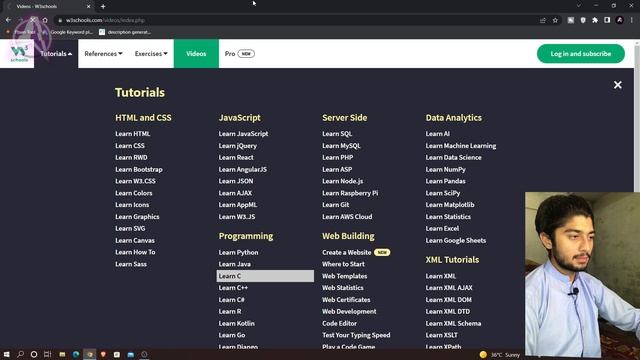
Task: Open Learn jQuery tutorial
Action: [238, 146]
